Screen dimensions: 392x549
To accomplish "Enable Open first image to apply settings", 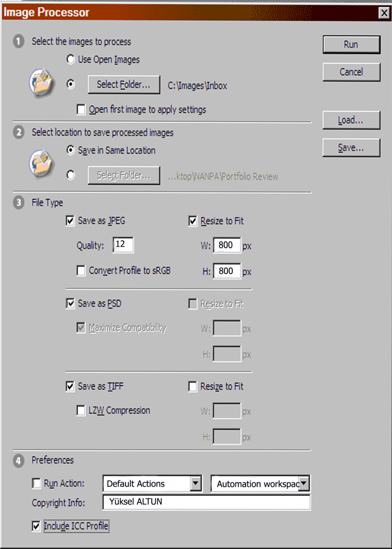I will click(x=81, y=110).
